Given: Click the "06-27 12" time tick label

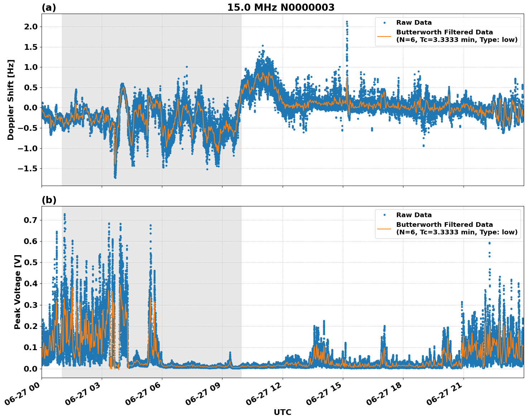Looking at the screenshot, I should pos(265,395).
